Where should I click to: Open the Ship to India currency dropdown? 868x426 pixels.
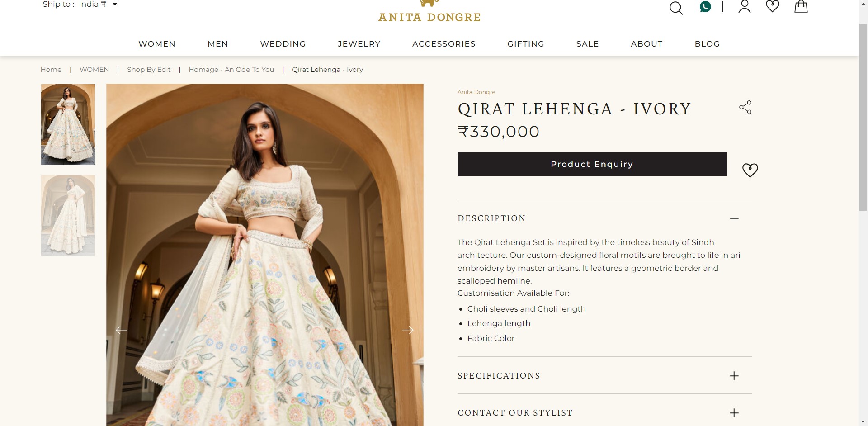click(80, 4)
